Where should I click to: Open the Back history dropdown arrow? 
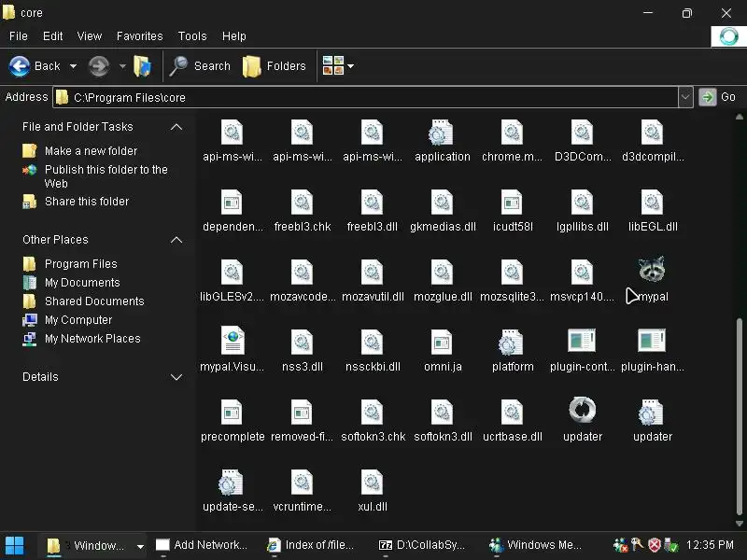[74, 66]
